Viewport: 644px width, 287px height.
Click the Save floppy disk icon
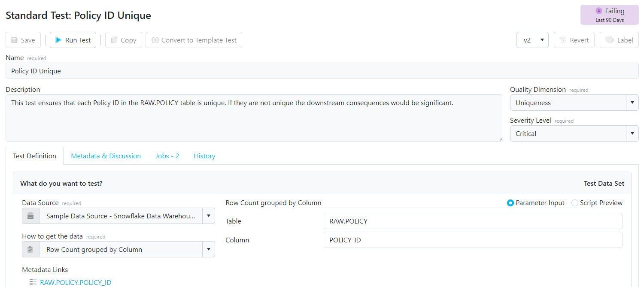tap(14, 40)
